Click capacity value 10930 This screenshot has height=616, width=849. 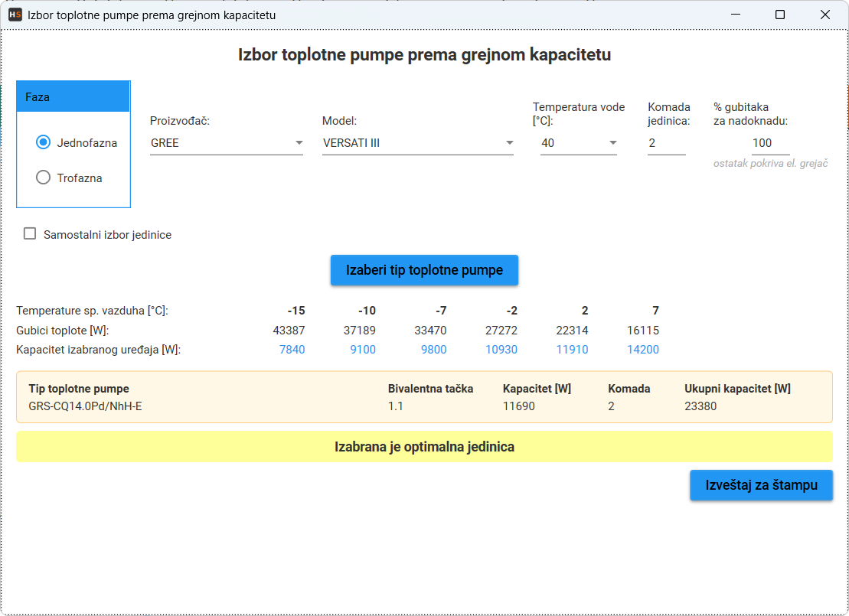pos(501,350)
